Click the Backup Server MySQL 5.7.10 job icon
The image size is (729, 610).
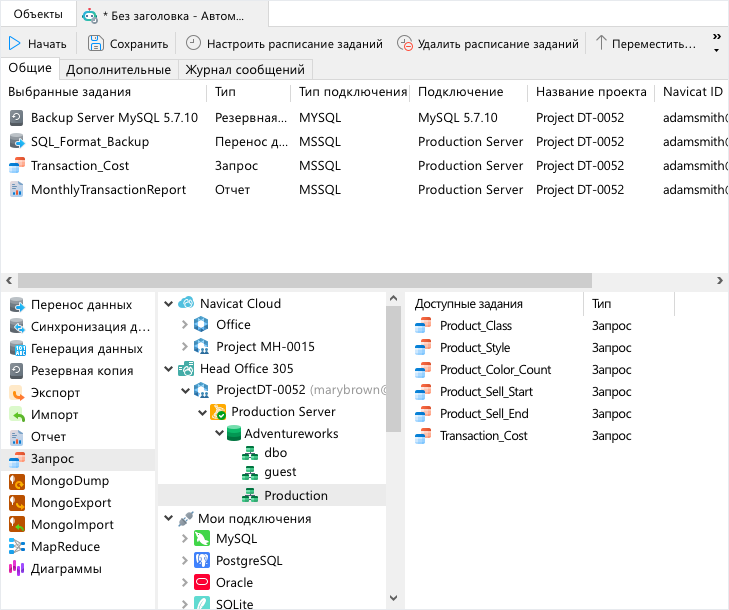pos(17,118)
